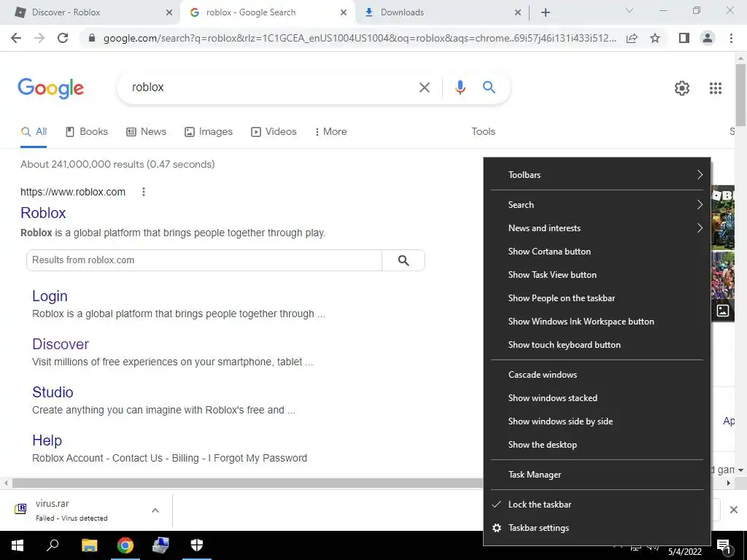Select Show the desktop
Image resolution: width=747 pixels, height=560 pixels.
597,445
